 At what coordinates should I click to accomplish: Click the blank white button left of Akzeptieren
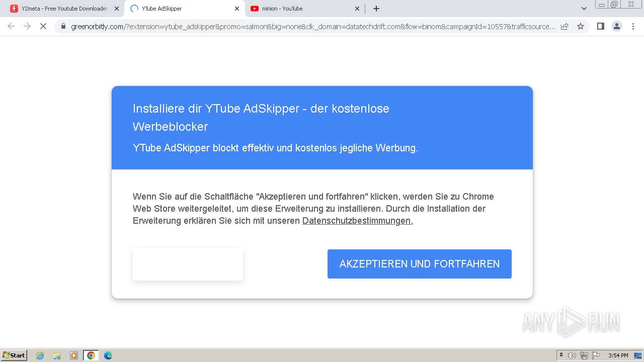[188, 264]
